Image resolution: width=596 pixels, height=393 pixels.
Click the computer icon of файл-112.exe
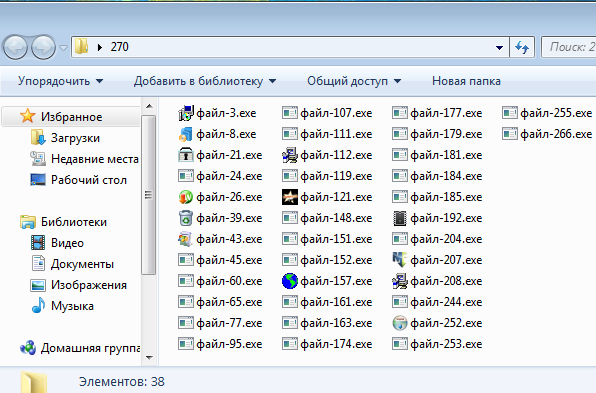coord(290,155)
